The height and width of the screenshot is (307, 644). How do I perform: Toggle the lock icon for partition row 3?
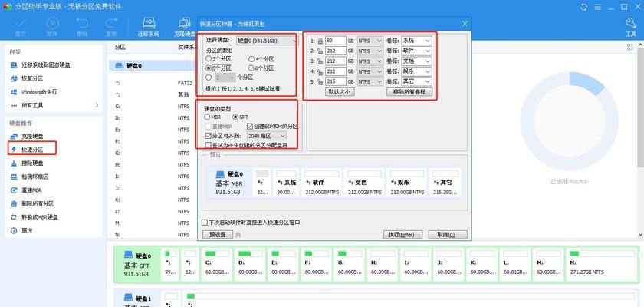pyautogui.click(x=320, y=61)
